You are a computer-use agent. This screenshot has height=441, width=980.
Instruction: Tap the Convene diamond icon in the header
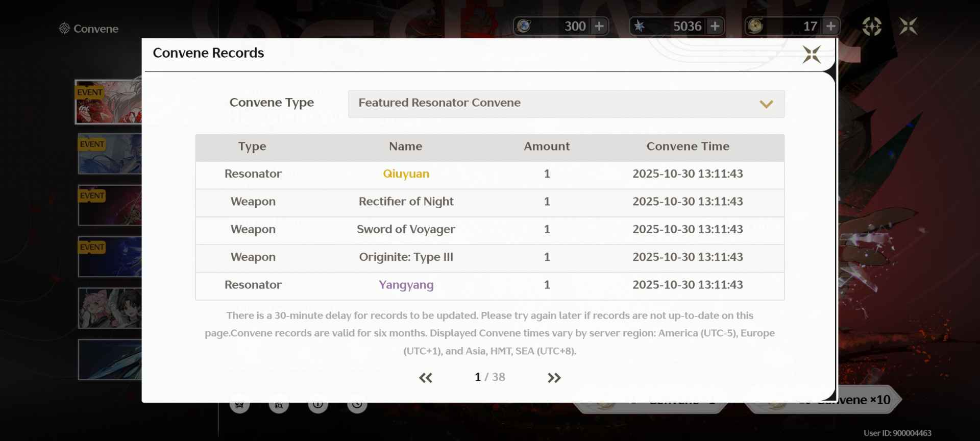64,29
